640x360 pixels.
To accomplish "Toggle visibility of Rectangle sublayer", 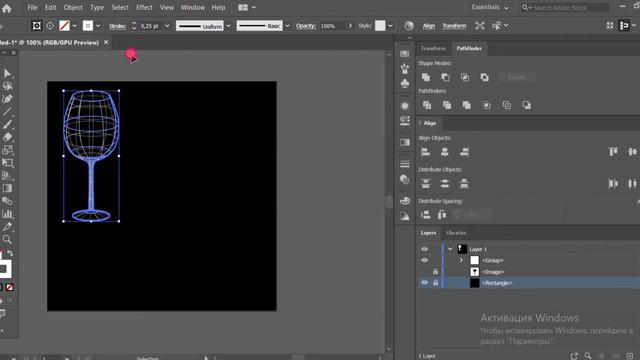I will 424,282.
